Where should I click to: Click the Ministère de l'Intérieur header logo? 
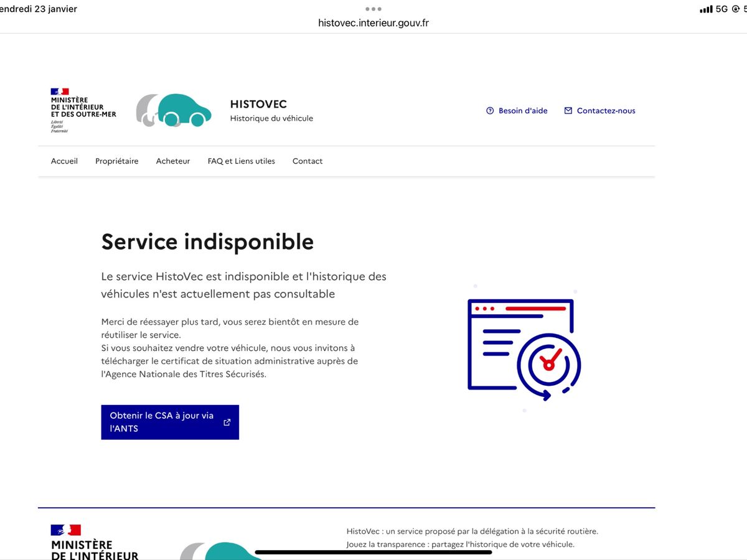coord(83,110)
